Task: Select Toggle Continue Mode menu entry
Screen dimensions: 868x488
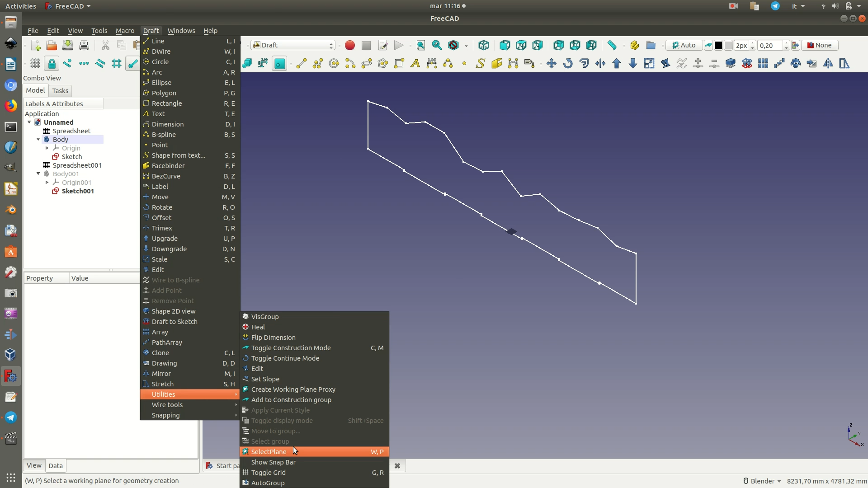Action: (x=314, y=358)
